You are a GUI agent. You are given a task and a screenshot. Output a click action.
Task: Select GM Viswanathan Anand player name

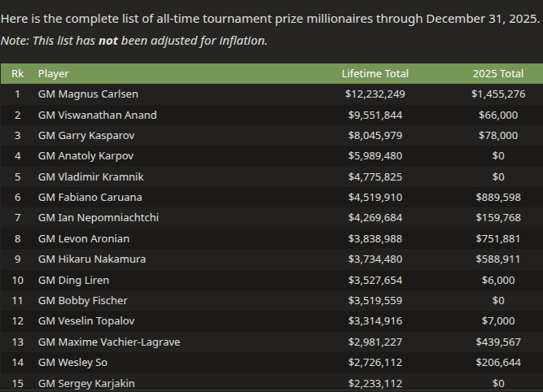tap(98, 115)
